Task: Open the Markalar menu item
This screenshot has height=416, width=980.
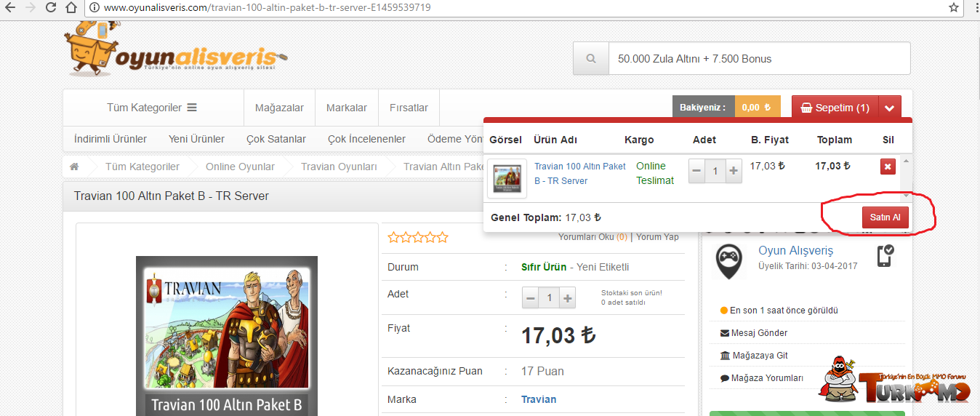Action: tap(347, 108)
